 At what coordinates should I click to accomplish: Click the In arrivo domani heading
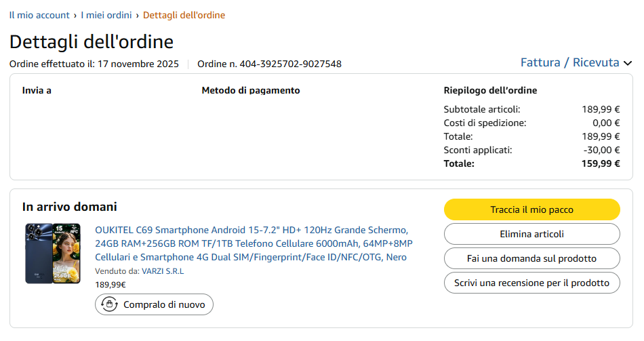point(70,207)
